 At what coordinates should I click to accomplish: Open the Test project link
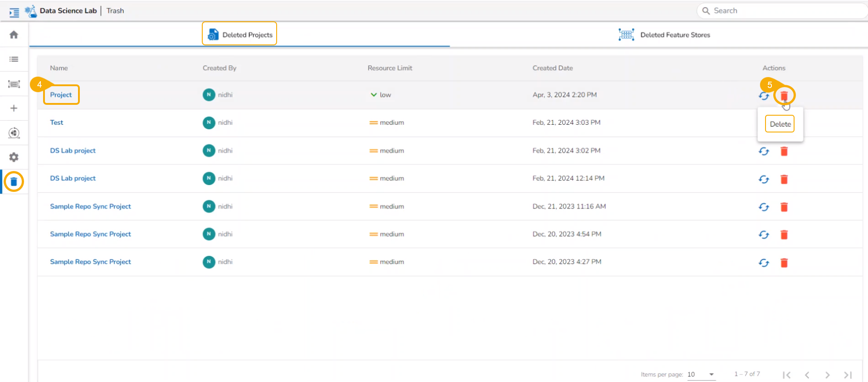(57, 122)
